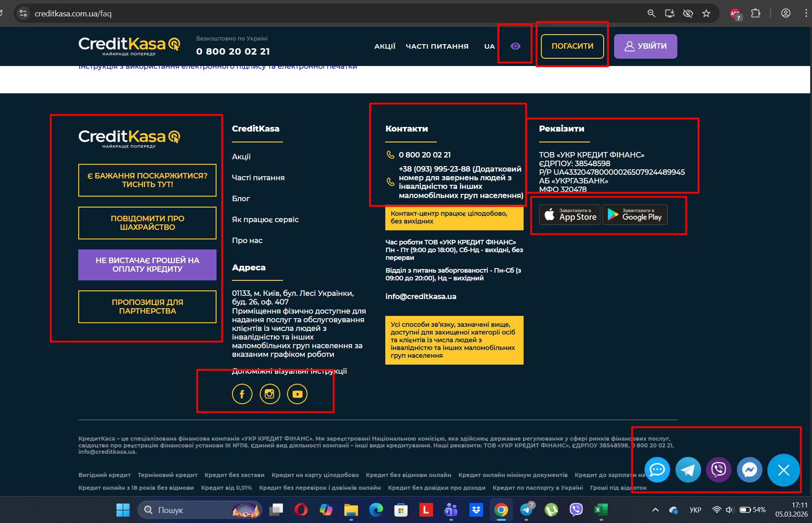Viewport: 812px width, 523px height.
Task: Click ПРОПОЗИЦІЯ ДЛЯ ПАРТНЕРСТВА button
Action: (147, 307)
